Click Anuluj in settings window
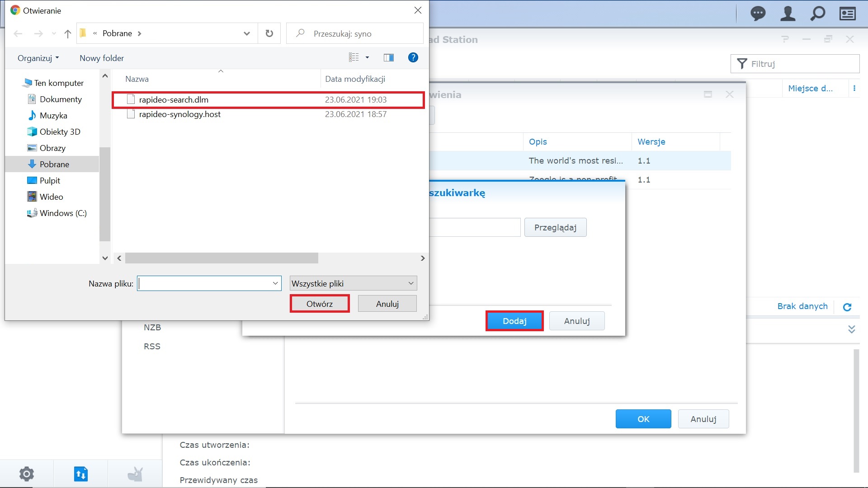The height and width of the screenshot is (488, 868). pyautogui.click(x=703, y=419)
